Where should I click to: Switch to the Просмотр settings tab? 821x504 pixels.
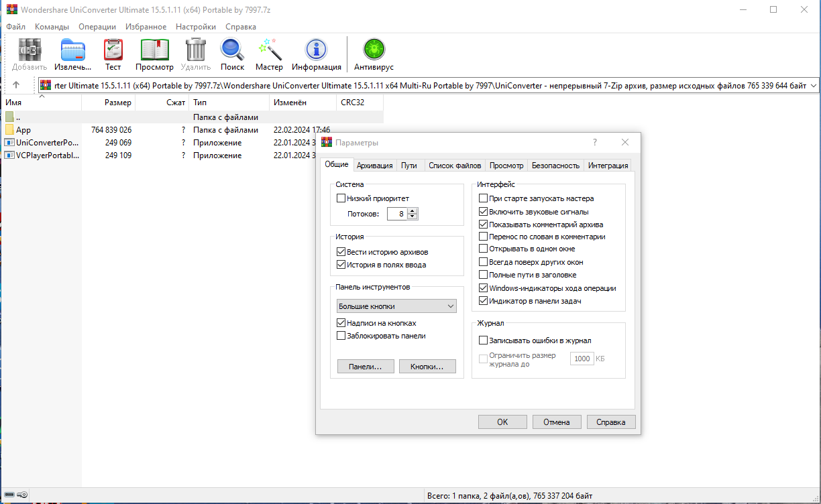(506, 166)
